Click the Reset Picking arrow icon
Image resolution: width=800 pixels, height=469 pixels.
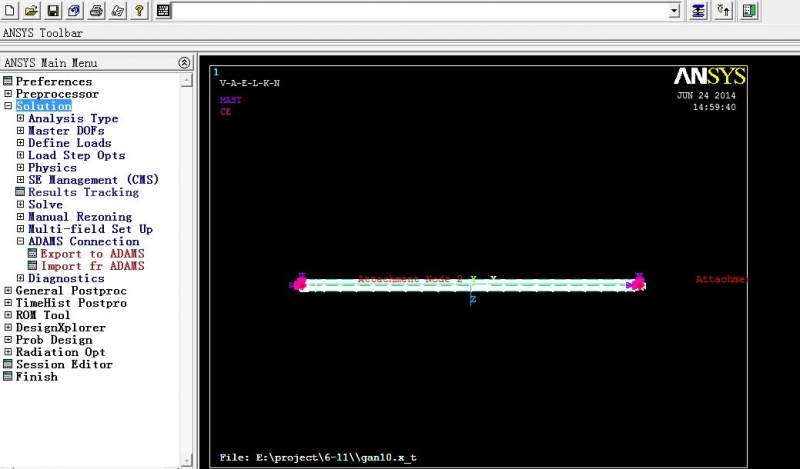pyautogui.click(x=723, y=11)
